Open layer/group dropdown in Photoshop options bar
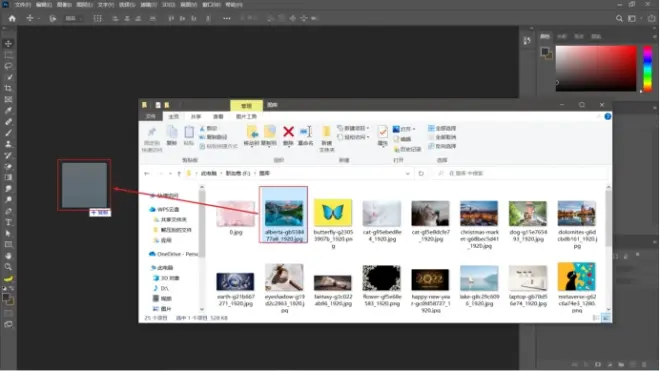 (74, 19)
